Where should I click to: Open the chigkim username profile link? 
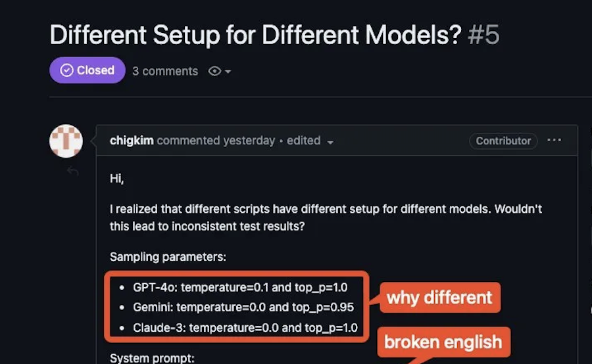click(132, 141)
